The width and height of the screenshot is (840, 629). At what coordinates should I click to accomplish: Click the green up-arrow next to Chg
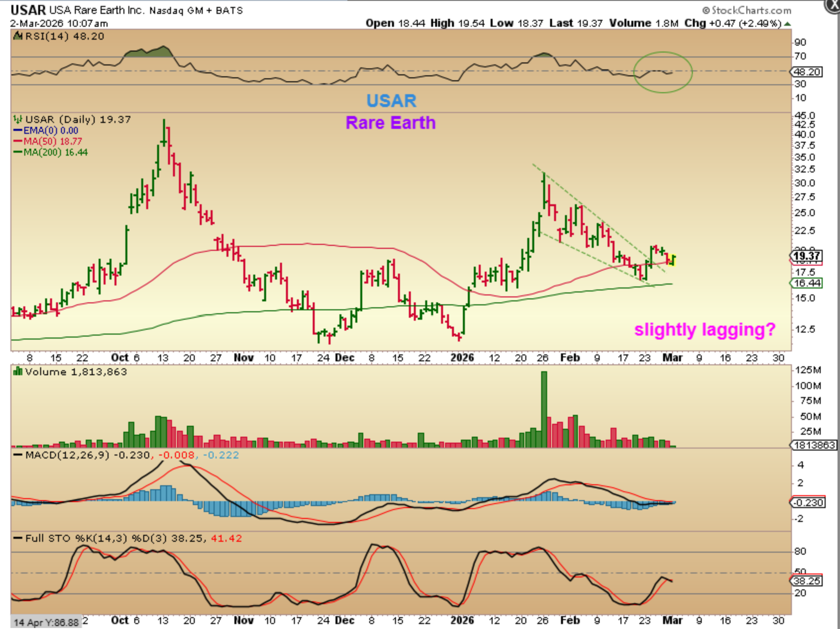(x=787, y=24)
